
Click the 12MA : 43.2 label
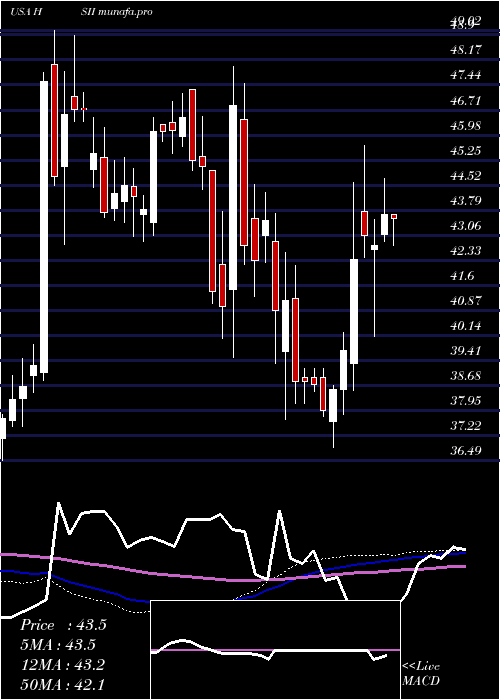(x=63, y=665)
